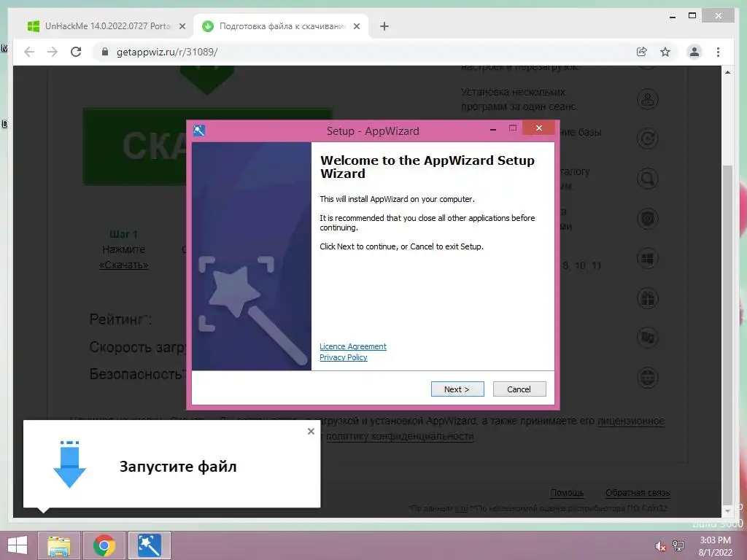Viewport: 747px width, 560px height.
Task: Minimize the Chrome window
Action: [672, 16]
